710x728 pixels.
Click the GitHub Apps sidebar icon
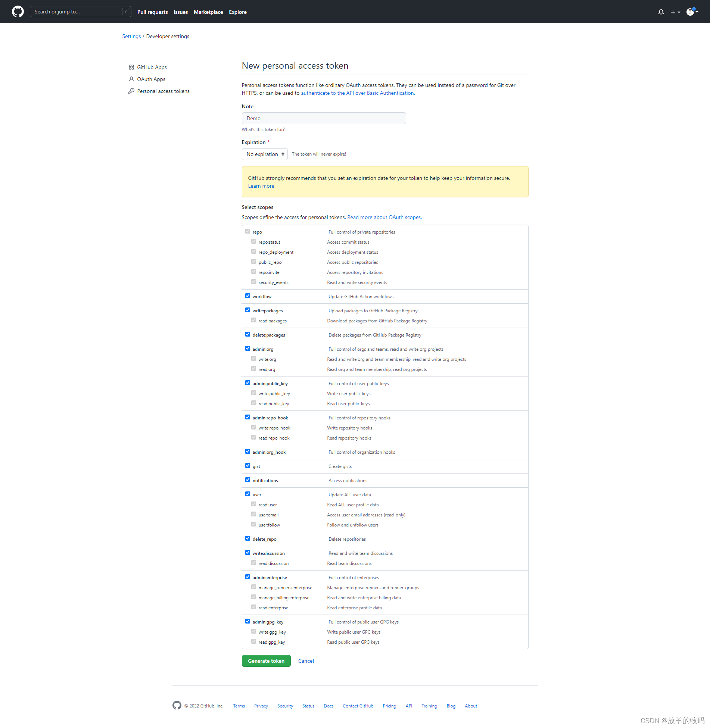click(x=131, y=67)
